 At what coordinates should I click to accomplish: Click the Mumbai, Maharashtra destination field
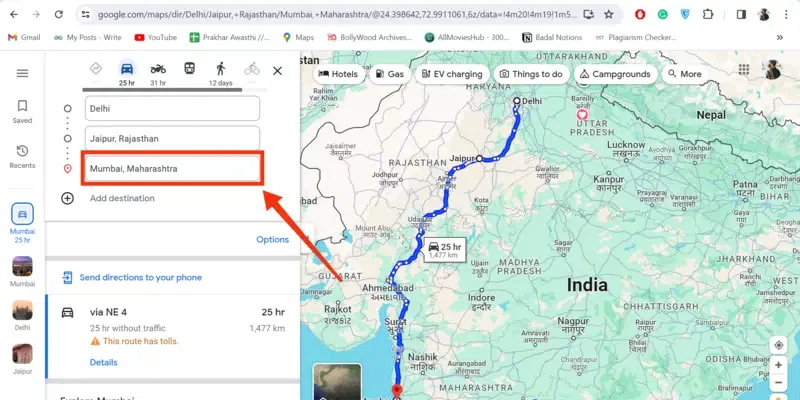172,168
